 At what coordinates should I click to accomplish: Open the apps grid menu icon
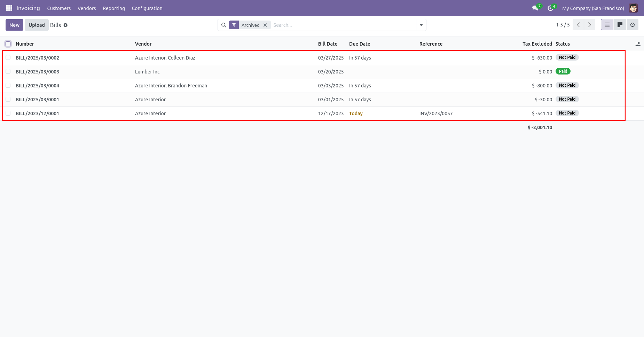9,8
